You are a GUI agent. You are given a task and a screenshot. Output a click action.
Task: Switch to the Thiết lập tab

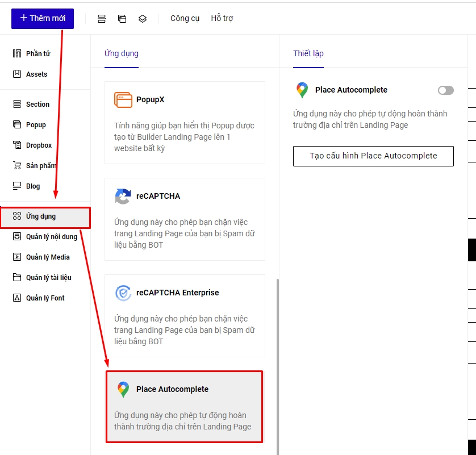pos(308,53)
